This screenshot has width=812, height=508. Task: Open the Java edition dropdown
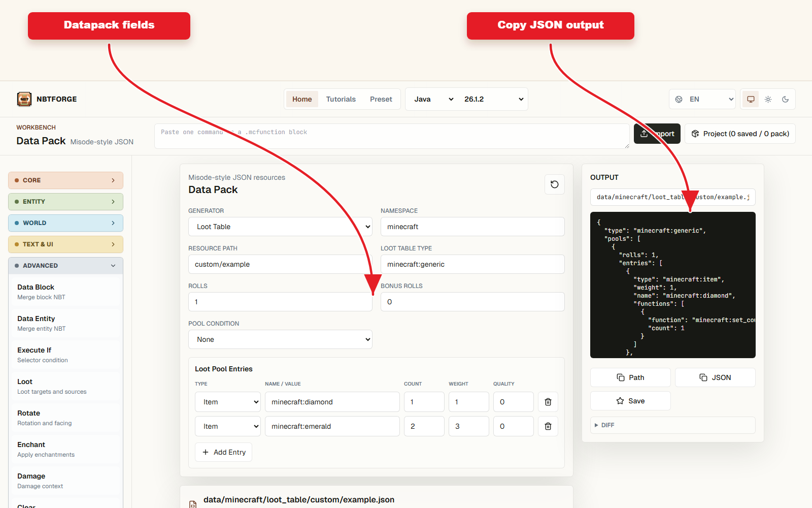[432, 99]
